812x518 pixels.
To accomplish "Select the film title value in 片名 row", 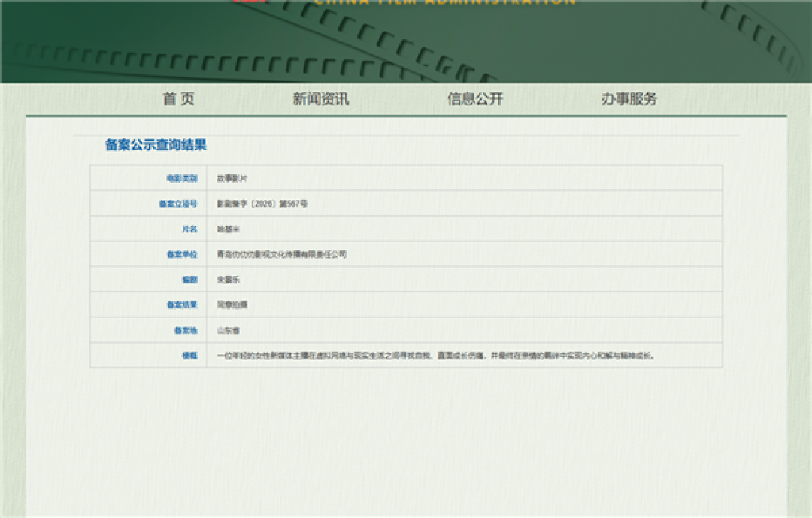I will (x=228, y=229).
